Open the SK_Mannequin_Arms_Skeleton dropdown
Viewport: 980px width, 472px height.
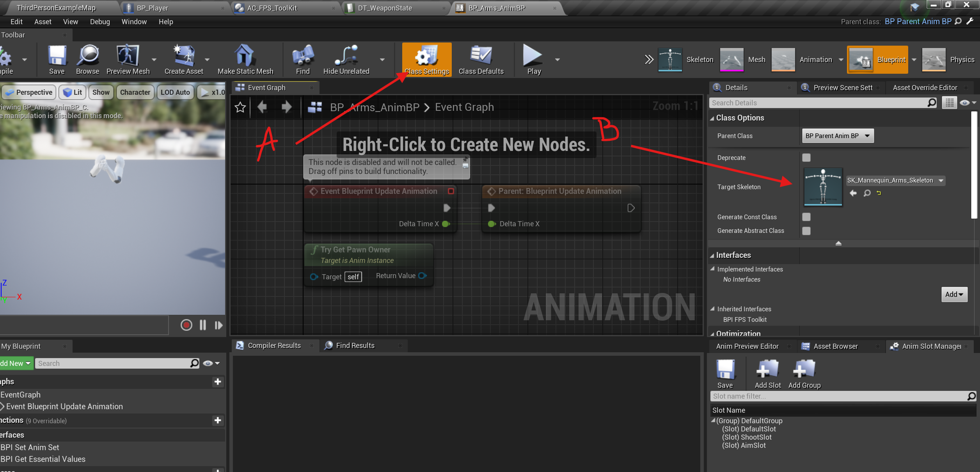click(x=895, y=180)
